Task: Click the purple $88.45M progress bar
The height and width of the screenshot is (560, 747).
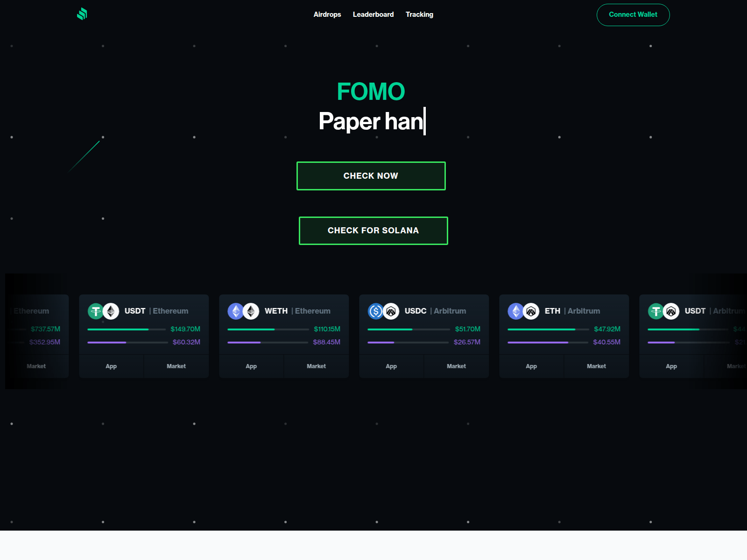Action: [268, 343]
